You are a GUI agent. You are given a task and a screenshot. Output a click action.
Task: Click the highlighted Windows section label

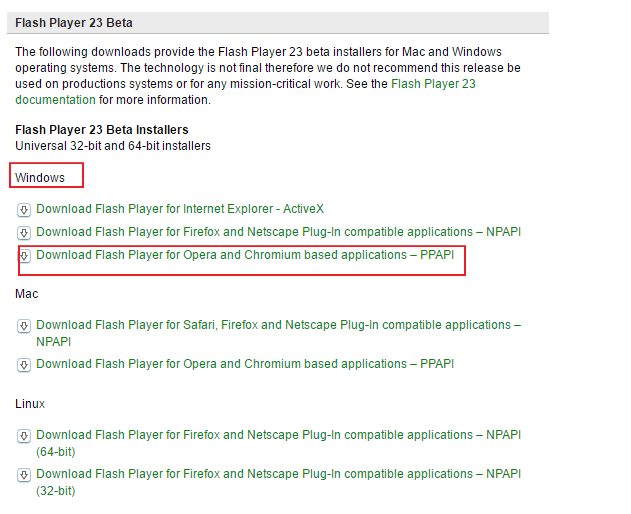point(40,178)
